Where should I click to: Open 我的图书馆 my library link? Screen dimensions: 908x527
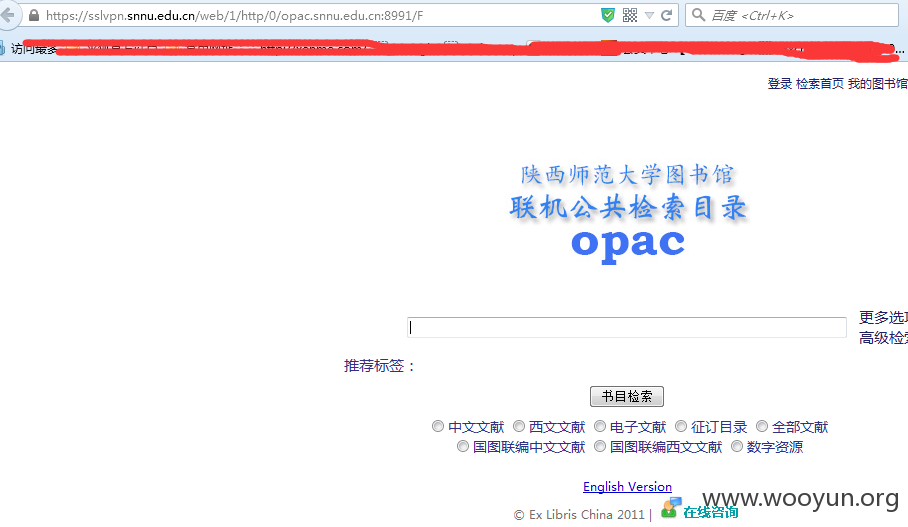(x=878, y=84)
